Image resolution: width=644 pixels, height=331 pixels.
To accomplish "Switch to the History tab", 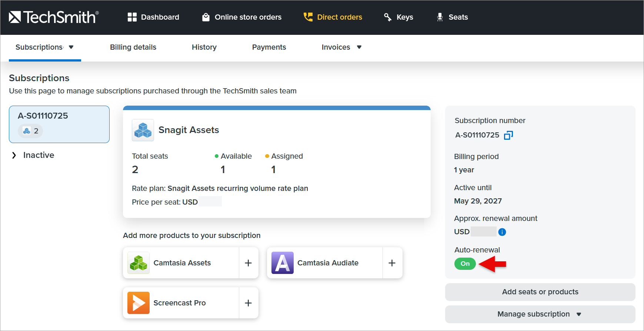I will pyautogui.click(x=204, y=47).
